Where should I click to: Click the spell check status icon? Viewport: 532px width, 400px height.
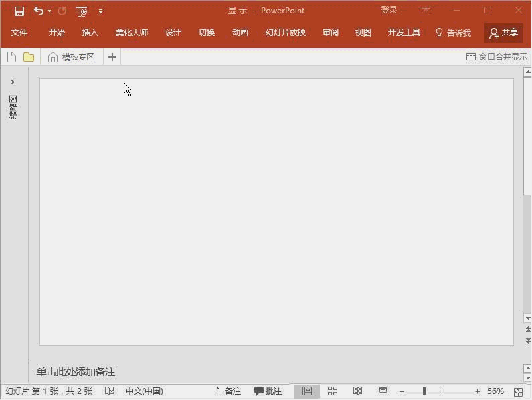click(x=110, y=391)
